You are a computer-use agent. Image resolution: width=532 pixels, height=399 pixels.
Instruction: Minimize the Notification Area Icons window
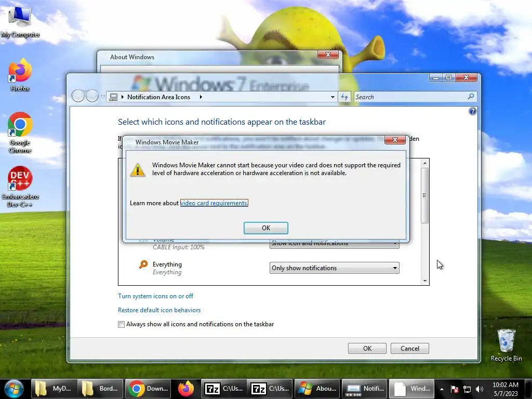(436, 78)
